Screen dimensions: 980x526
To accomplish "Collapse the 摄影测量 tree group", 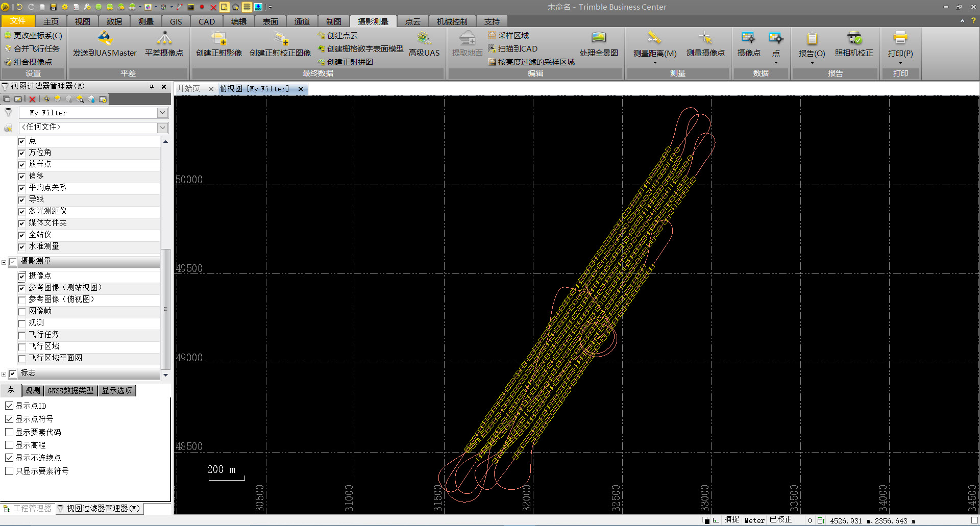I will (4, 262).
